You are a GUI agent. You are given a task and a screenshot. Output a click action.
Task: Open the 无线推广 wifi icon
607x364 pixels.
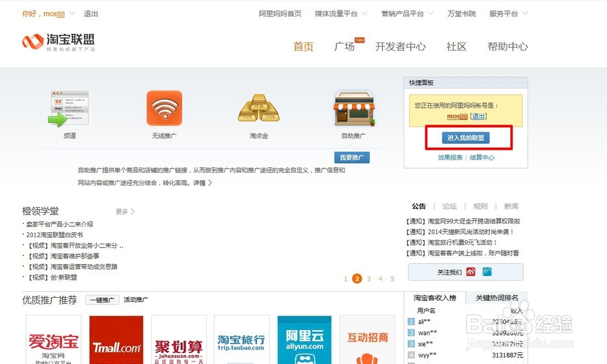[164, 108]
